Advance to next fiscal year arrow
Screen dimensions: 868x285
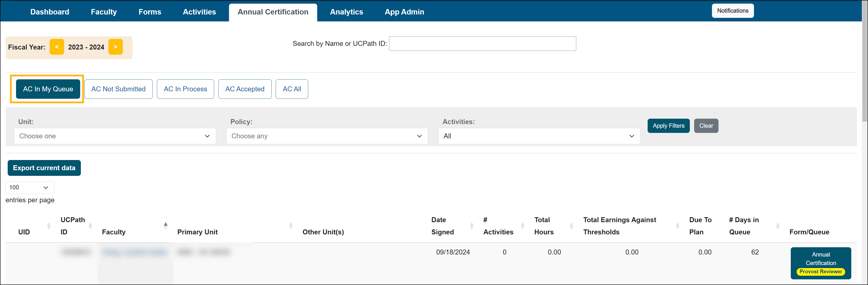pyautogui.click(x=115, y=47)
